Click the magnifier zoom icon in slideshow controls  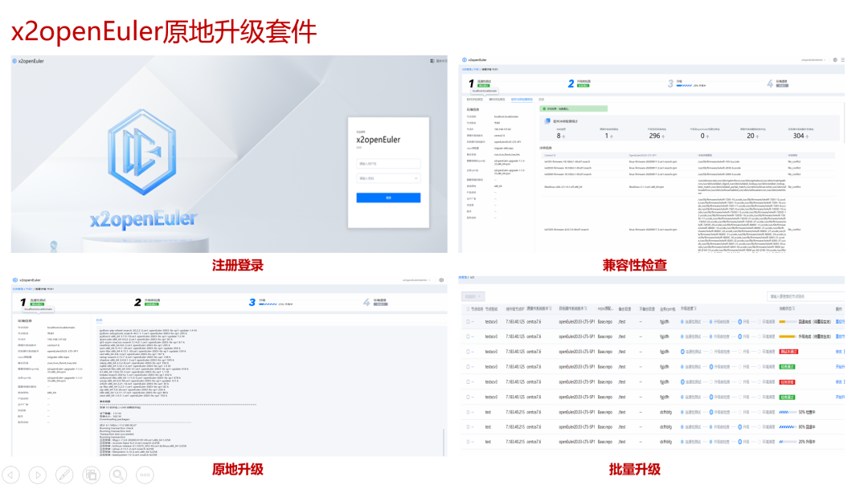pos(117,474)
